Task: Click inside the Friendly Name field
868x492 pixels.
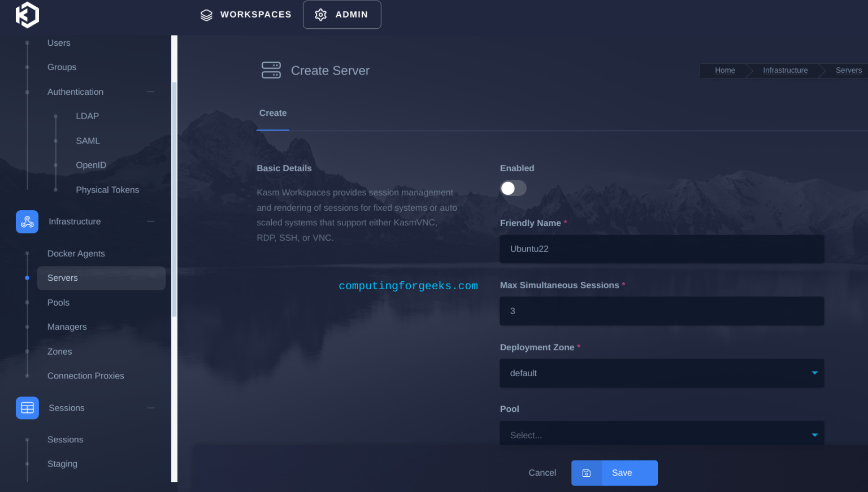Action: tap(661, 249)
